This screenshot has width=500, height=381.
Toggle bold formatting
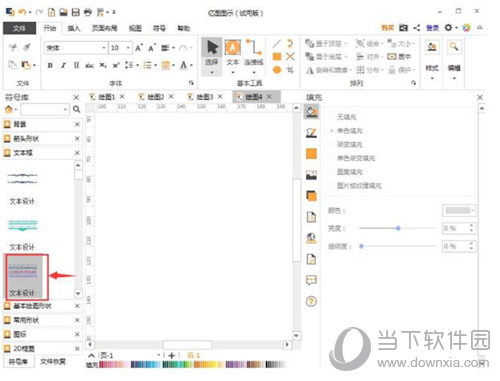pyautogui.click(x=50, y=65)
